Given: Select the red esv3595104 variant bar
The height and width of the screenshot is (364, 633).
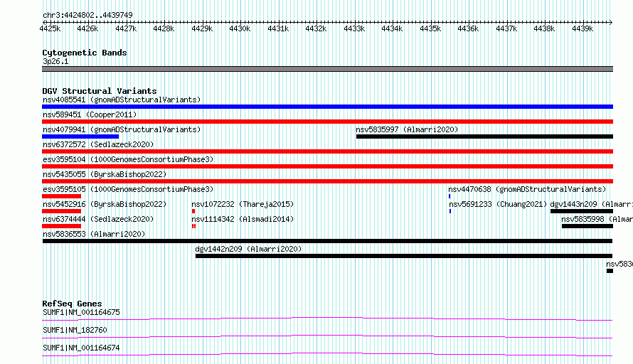Looking at the screenshot, I should (x=327, y=166).
